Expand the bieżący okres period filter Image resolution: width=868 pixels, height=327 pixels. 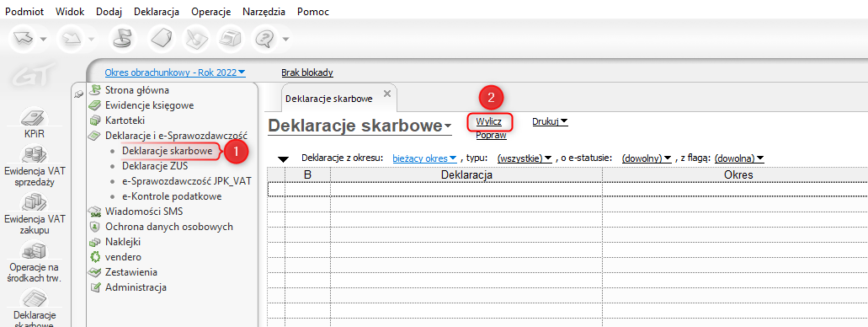423,158
